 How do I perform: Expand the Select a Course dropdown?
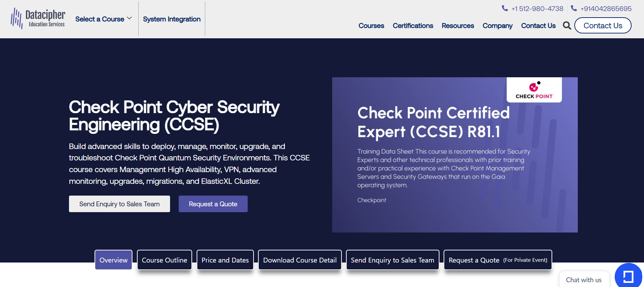103,19
